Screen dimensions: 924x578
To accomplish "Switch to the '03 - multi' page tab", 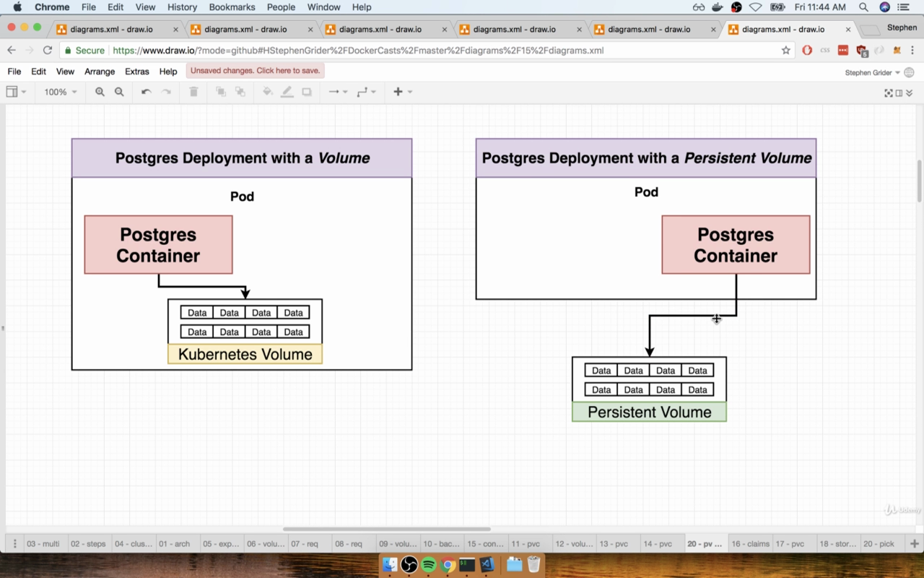I will (45, 543).
